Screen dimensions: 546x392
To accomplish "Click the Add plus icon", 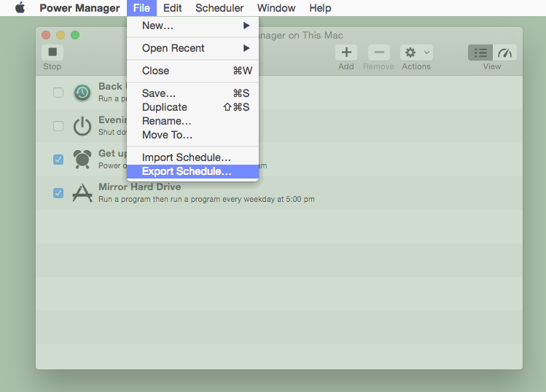I will click(346, 52).
